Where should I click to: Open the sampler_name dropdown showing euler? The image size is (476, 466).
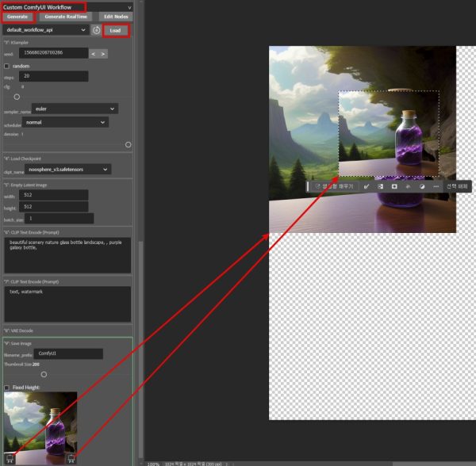coord(75,109)
